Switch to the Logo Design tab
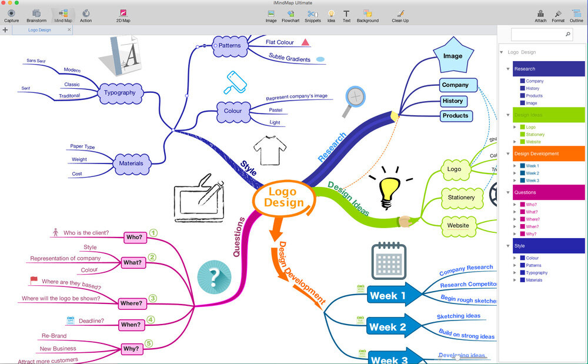The height and width of the screenshot is (364, 588). [40, 29]
